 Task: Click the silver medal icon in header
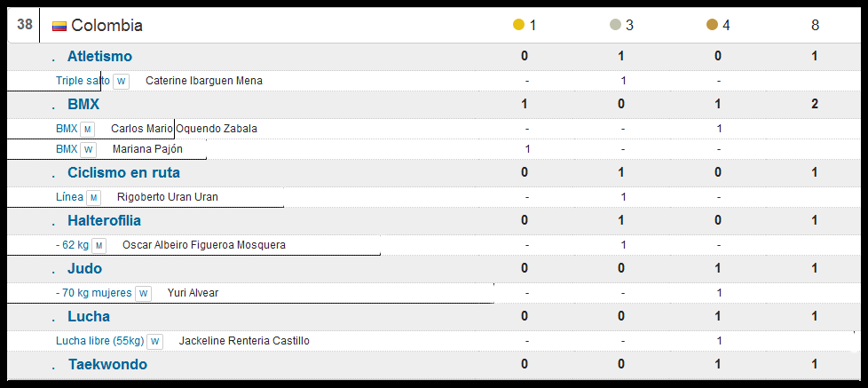[x=615, y=25]
